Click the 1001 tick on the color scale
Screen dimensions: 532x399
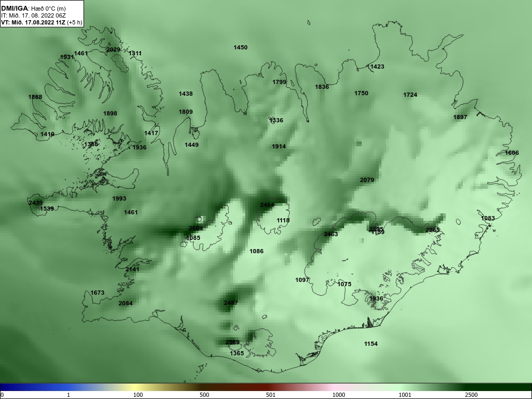coord(405,395)
